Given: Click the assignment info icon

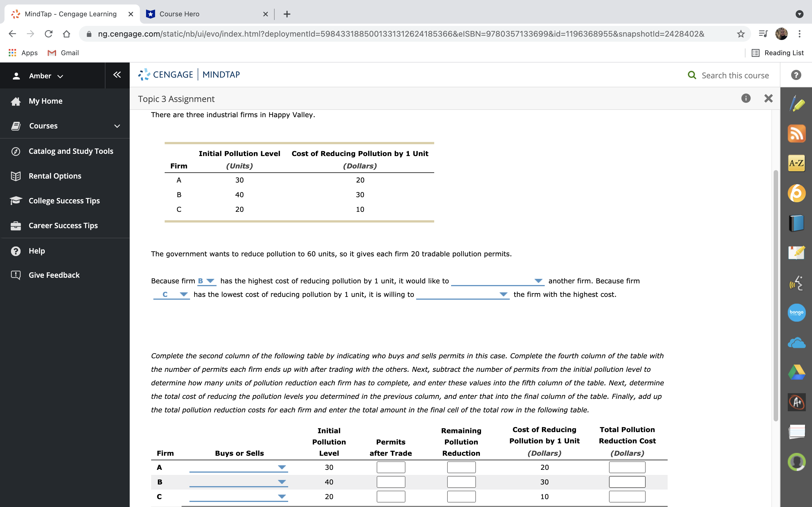Looking at the screenshot, I should 745,98.
